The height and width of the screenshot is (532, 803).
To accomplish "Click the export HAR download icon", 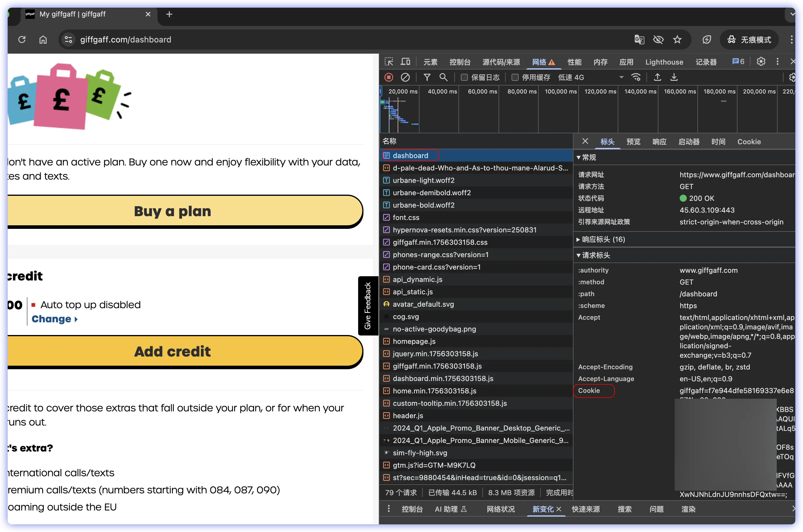I will 674,77.
